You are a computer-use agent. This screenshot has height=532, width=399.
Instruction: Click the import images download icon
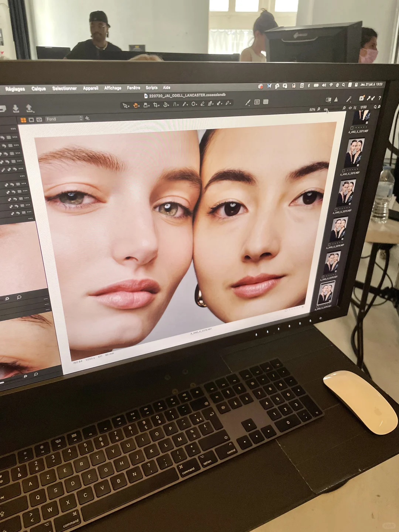pos(16,109)
